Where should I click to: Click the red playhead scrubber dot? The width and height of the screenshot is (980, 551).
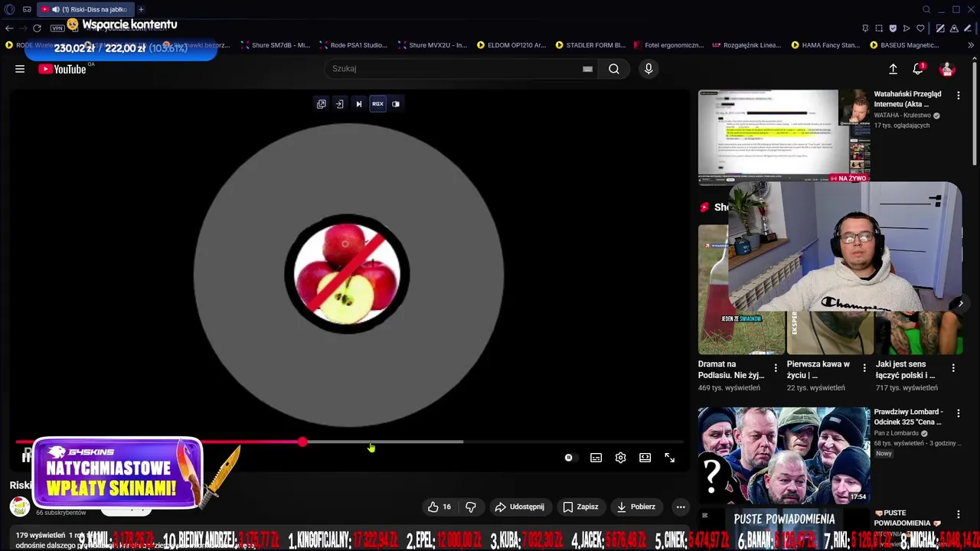pos(302,442)
